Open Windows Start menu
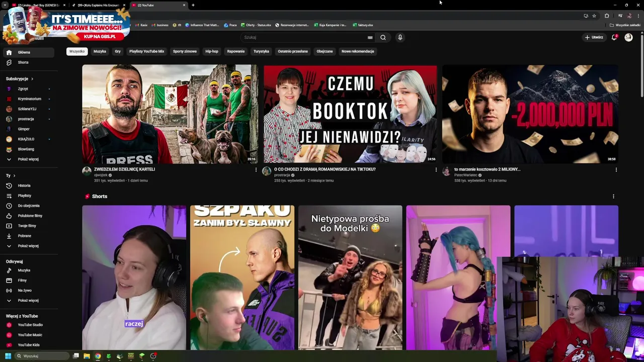The height and width of the screenshot is (362, 644). coord(8,356)
